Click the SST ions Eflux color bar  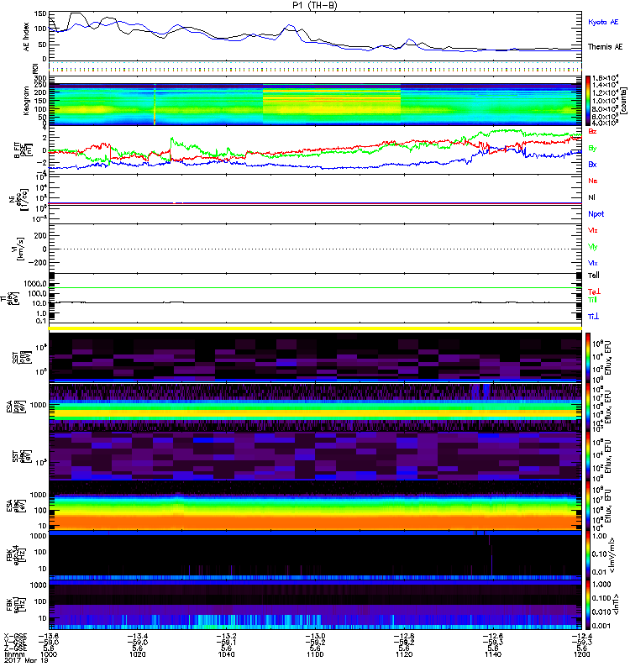tap(588, 358)
